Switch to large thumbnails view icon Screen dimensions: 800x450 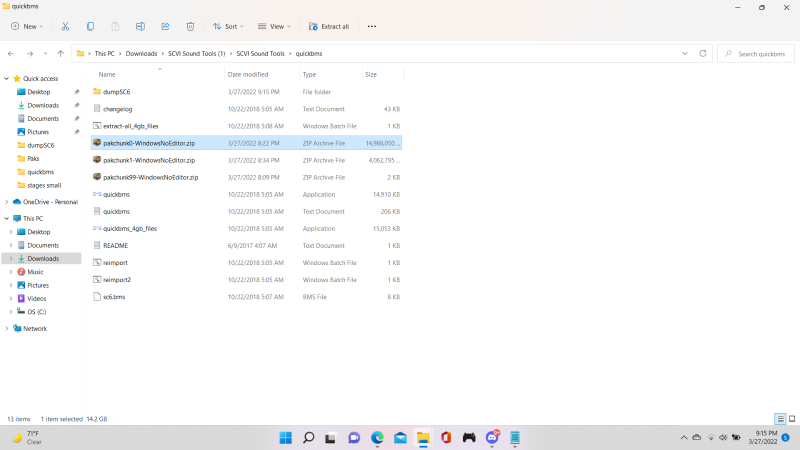(792, 419)
